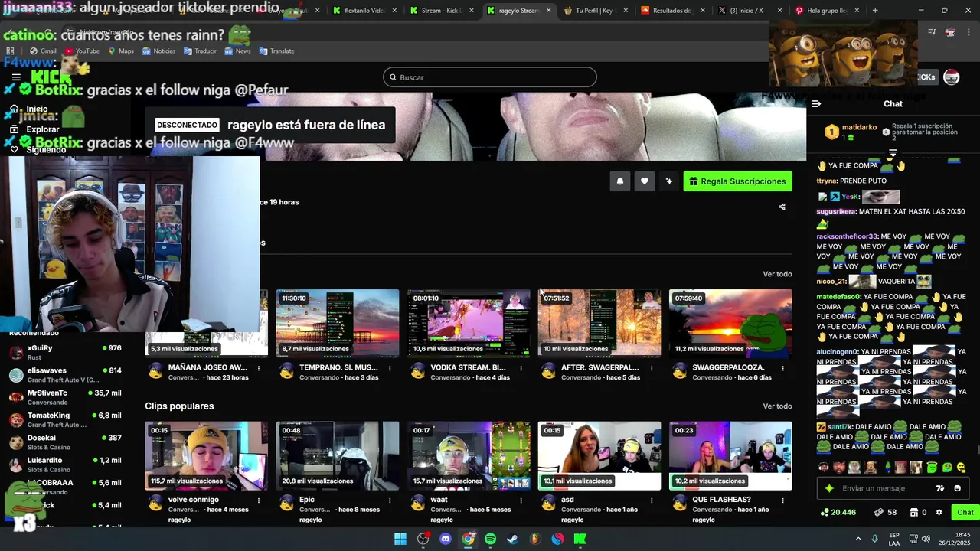Open options menu for SWAGGERPALOOZA video
Screen dimensions: 980x551
point(782,368)
